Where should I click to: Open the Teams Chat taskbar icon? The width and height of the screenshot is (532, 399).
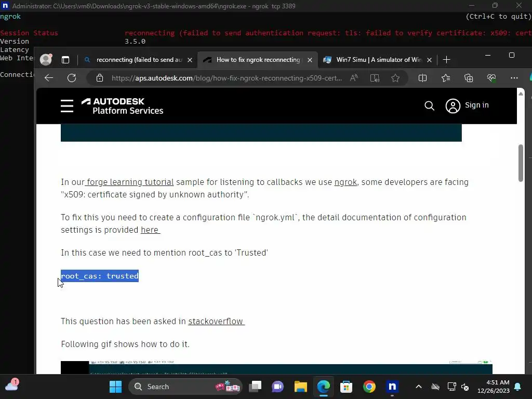point(277,387)
